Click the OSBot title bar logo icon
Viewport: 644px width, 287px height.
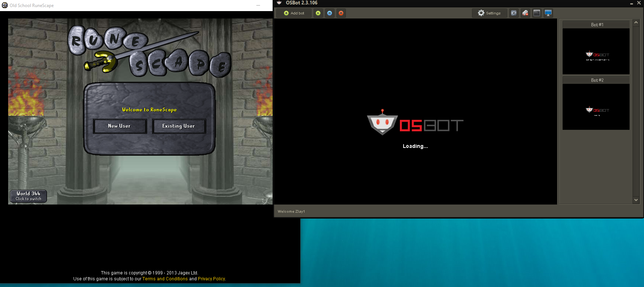point(279,3)
